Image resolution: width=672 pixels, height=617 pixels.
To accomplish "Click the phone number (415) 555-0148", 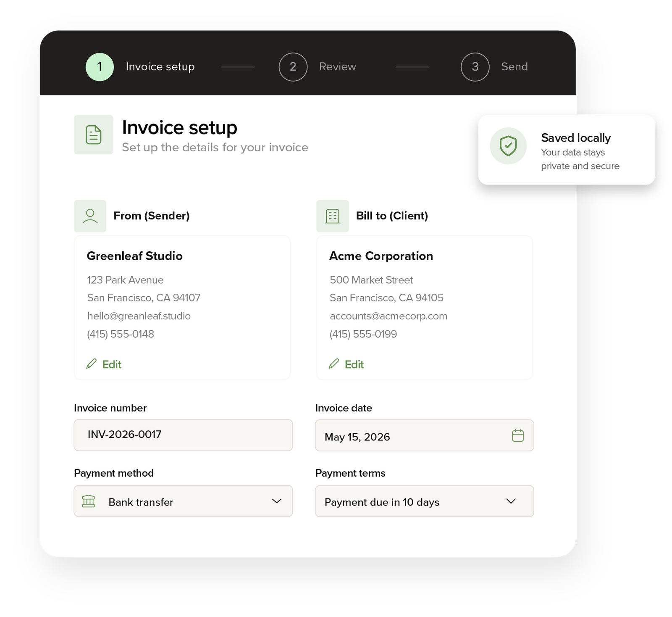I will [121, 334].
